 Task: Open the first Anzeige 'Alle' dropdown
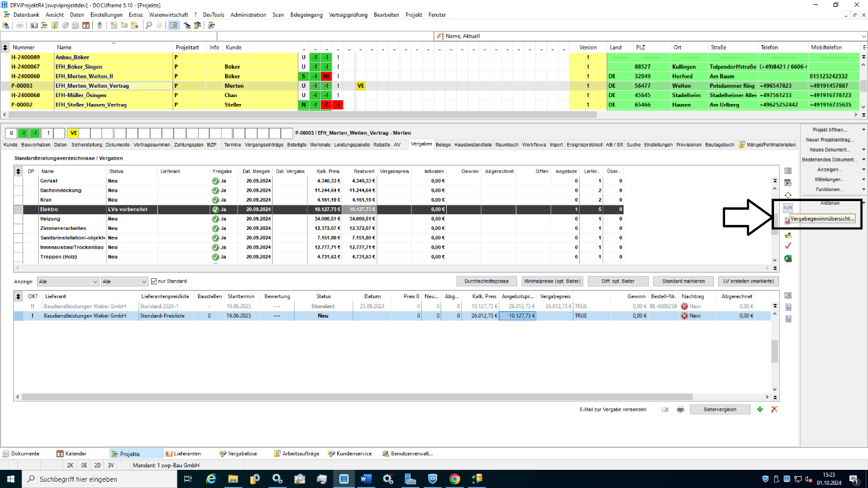(x=68, y=282)
